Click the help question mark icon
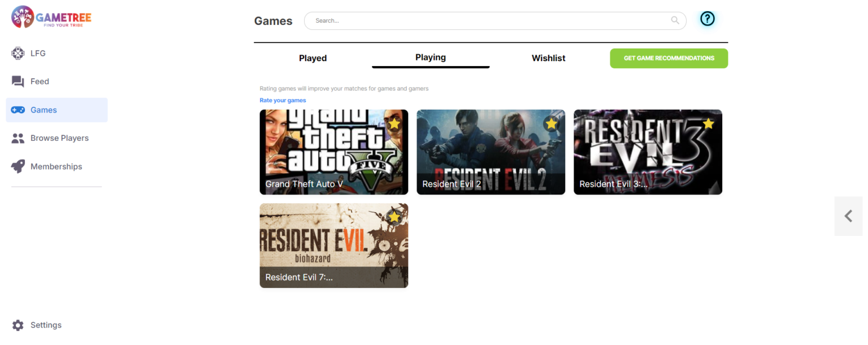This screenshot has width=868, height=345. coord(707,18)
